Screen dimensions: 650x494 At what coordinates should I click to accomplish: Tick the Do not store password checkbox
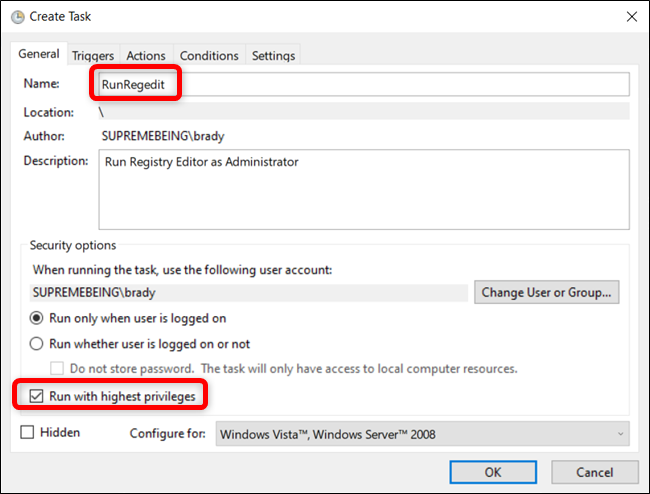(x=57, y=368)
